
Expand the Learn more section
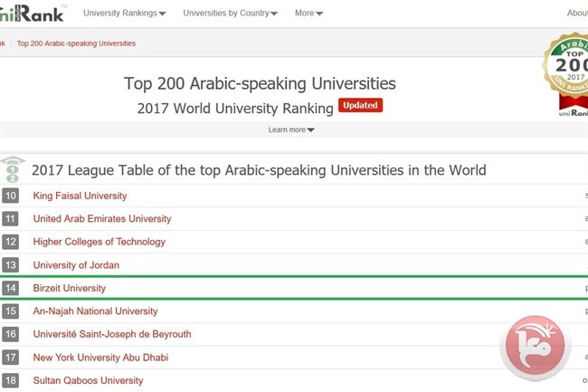pos(291,129)
